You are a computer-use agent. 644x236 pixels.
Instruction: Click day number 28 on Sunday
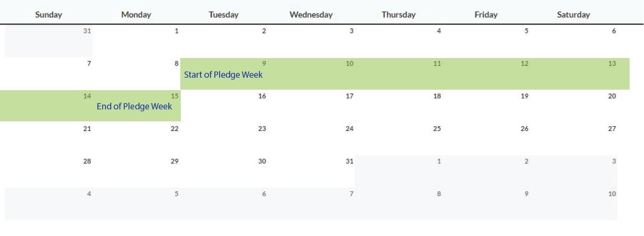(87, 161)
